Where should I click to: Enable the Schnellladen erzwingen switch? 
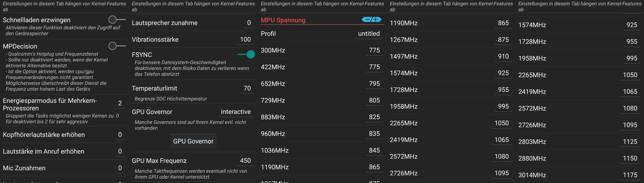(x=117, y=19)
